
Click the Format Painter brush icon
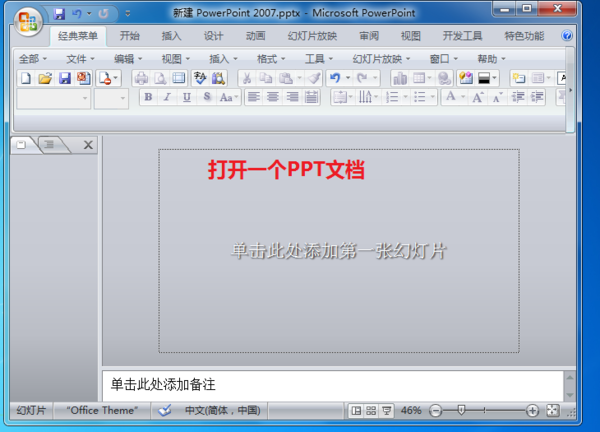click(x=314, y=78)
